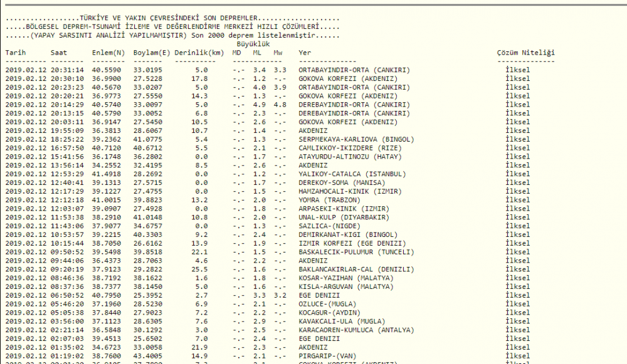Click the Tarih column header
The height and width of the screenshot is (364, 627).
16,53
